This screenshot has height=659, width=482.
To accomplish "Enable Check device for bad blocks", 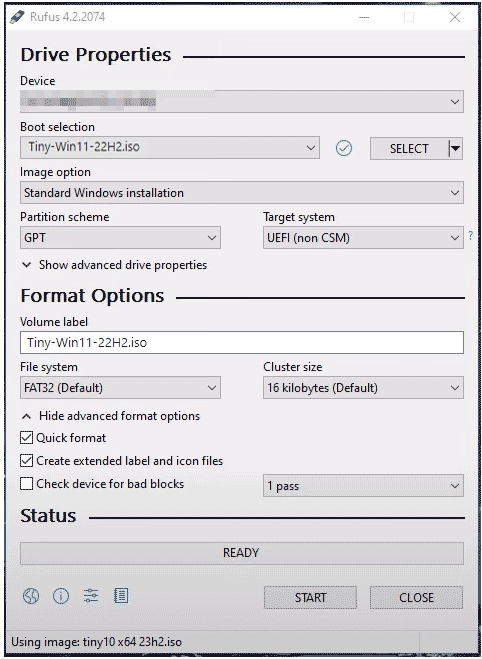I will pos(26,484).
